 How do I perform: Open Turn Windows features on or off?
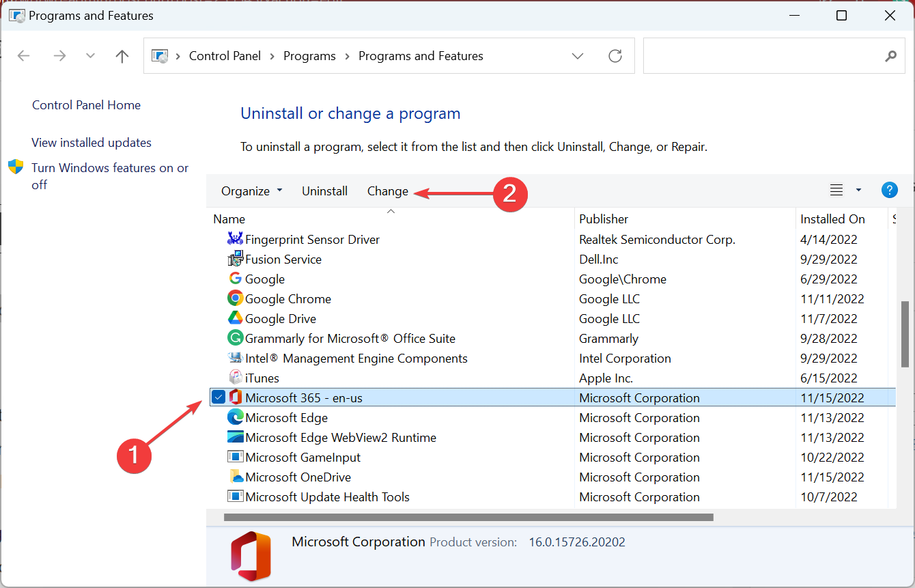coord(110,176)
